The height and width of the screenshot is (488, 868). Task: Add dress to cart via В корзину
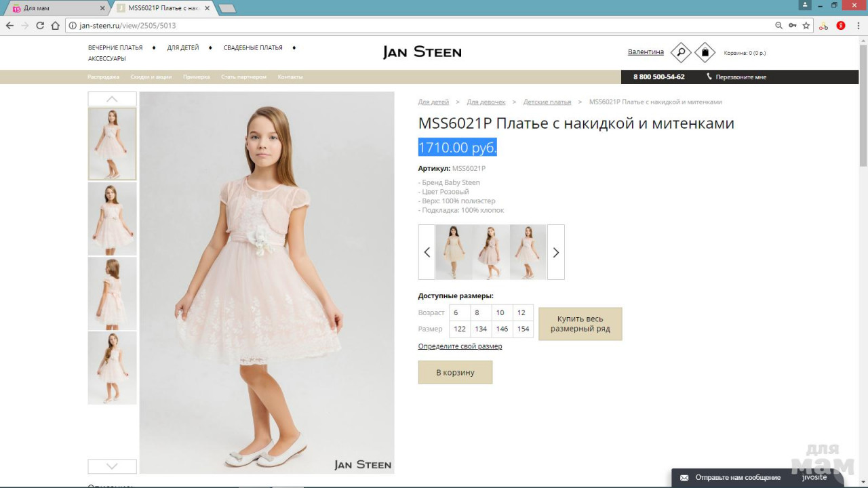(455, 372)
